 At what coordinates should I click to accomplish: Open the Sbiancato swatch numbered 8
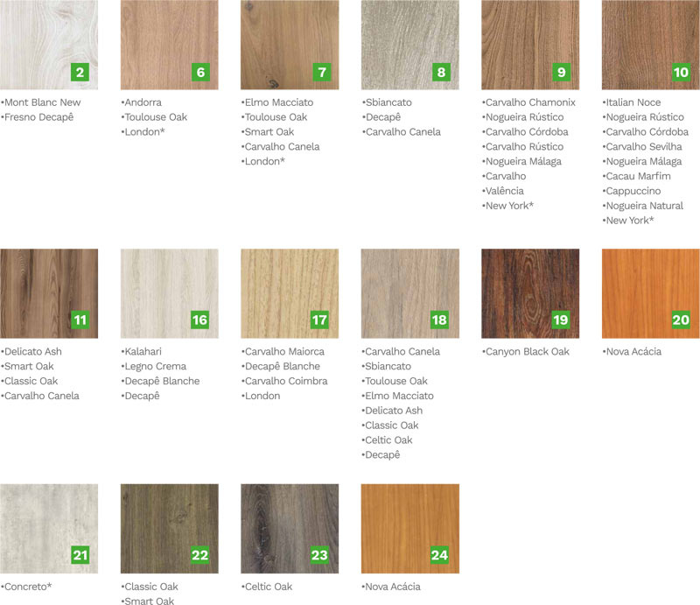(410, 45)
